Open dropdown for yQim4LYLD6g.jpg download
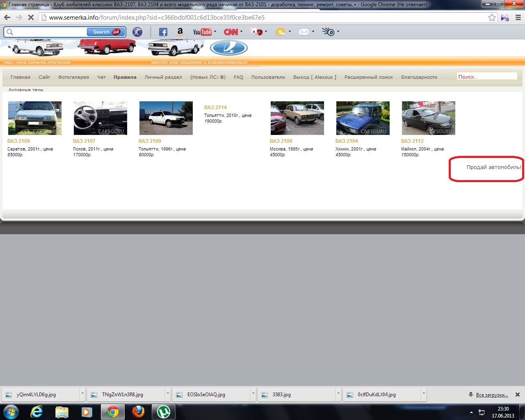Screen dimensions: 525x420 tap(82, 394)
